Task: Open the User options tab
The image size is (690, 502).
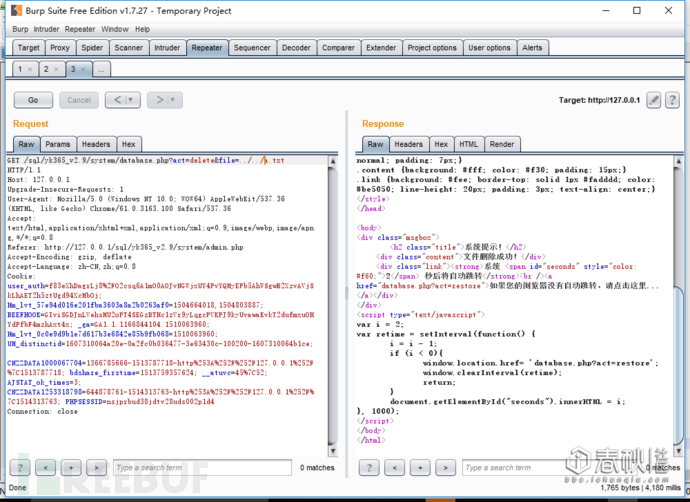Action: pos(489,48)
